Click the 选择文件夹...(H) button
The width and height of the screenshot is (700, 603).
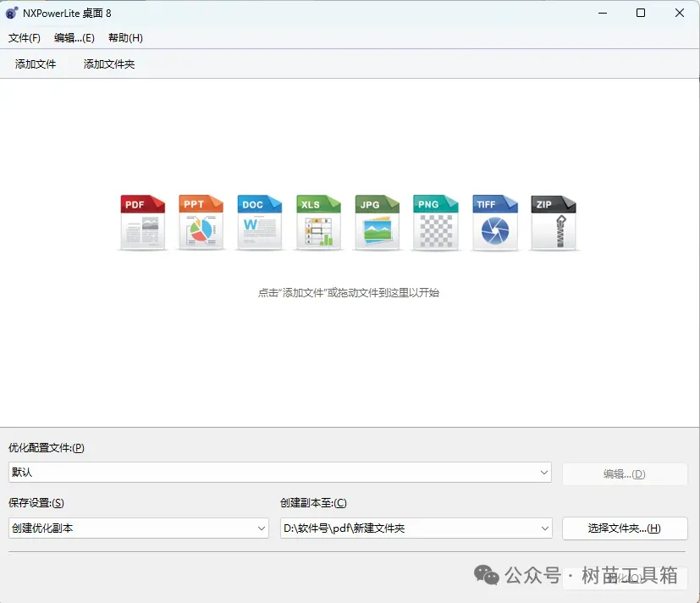625,528
